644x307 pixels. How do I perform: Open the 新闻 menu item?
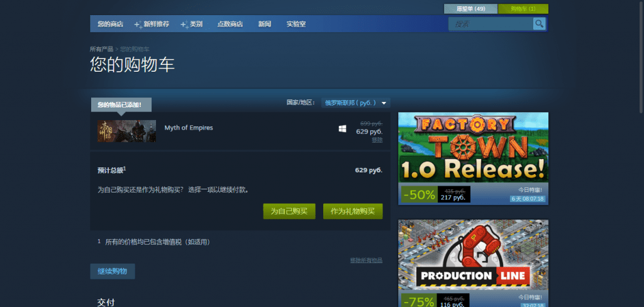pyautogui.click(x=265, y=25)
